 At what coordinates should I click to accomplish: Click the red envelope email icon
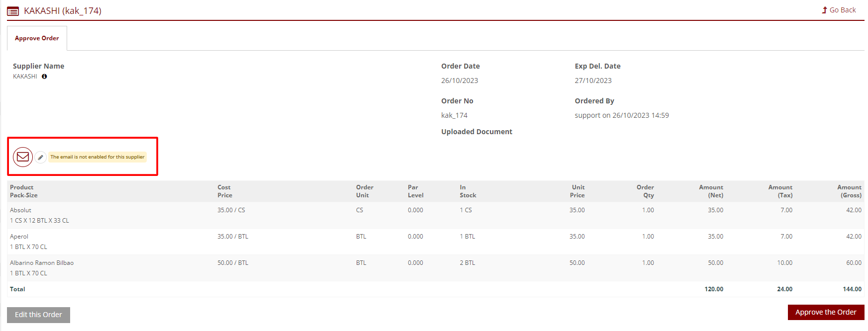click(23, 157)
